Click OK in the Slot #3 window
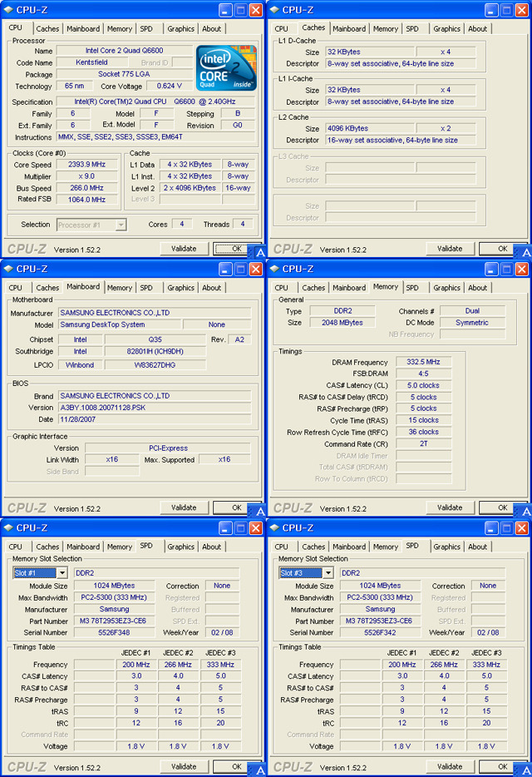Image resolution: width=532 pixels, height=777 pixels. pyautogui.click(x=503, y=766)
